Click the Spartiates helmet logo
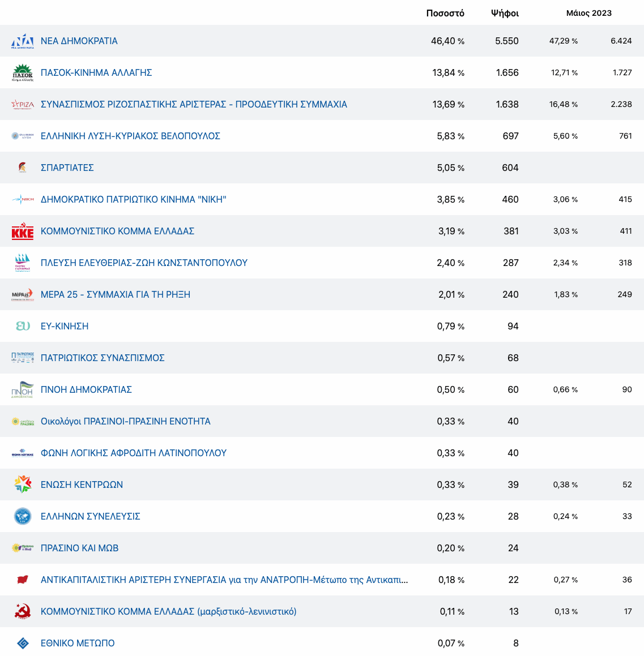Viewport: 644px width, 656px height. tap(23, 168)
